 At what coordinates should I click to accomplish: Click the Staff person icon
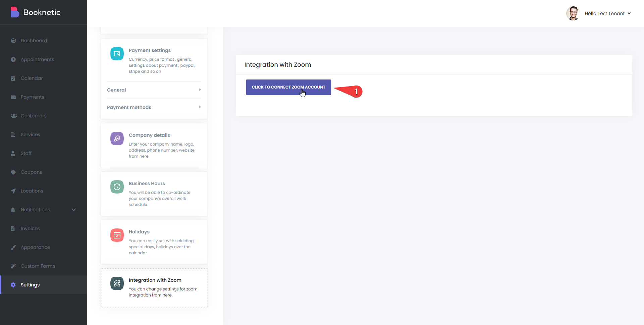(13, 153)
